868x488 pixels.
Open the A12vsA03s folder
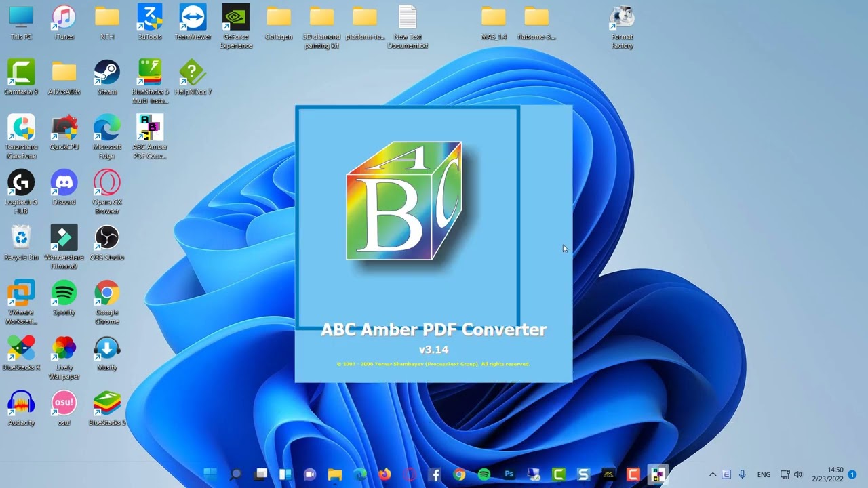(64, 77)
